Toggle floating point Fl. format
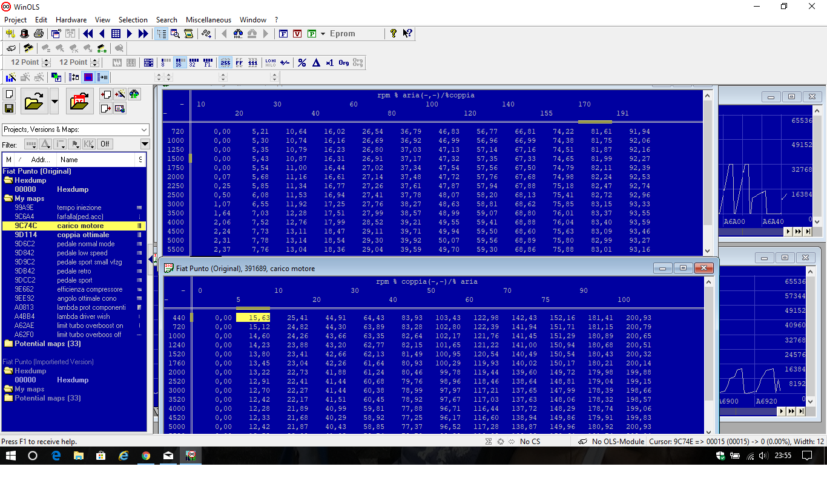The image size is (827, 504). click(x=208, y=62)
